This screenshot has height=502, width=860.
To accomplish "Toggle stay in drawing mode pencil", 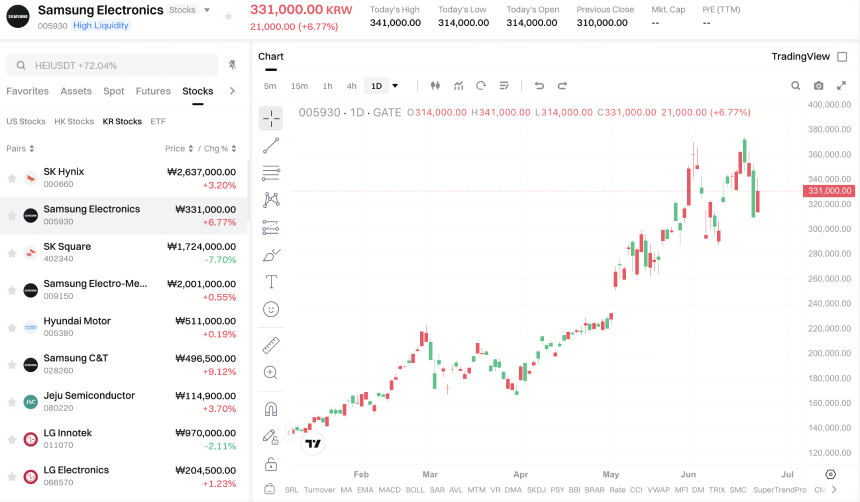I will point(270,437).
